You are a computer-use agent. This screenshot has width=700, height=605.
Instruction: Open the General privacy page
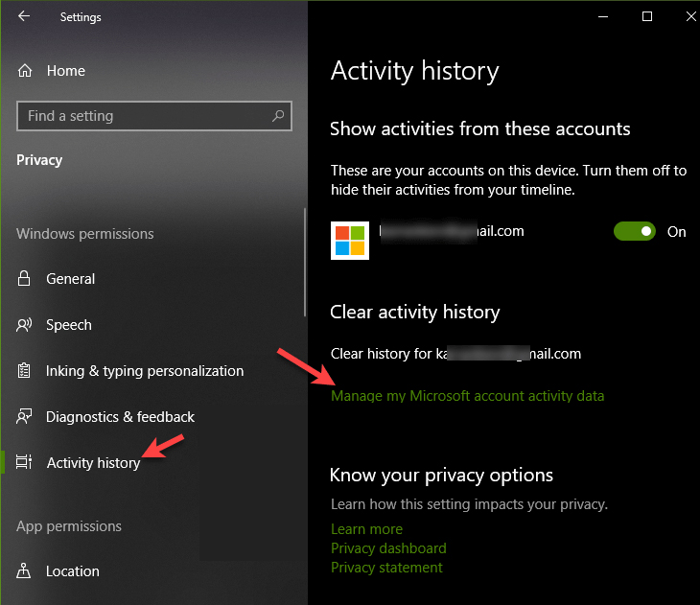pyautogui.click(x=70, y=279)
